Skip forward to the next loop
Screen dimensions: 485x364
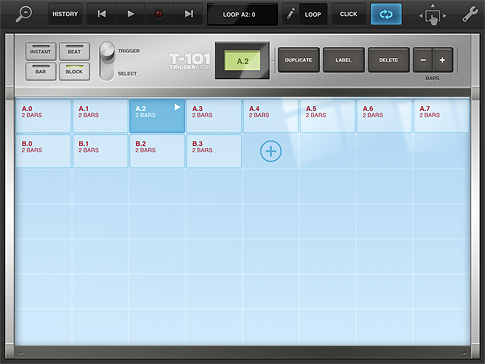pos(188,14)
